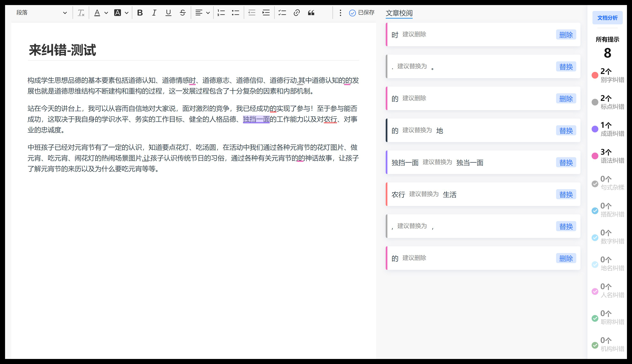
Task: Click 删除 on second card for 的
Action: pyautogui.click(x=566, y=99)
